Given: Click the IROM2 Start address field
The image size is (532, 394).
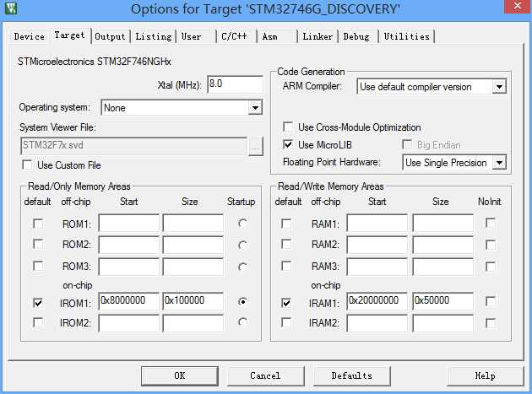Looking at the screenshot, I should tap(128, 323).
